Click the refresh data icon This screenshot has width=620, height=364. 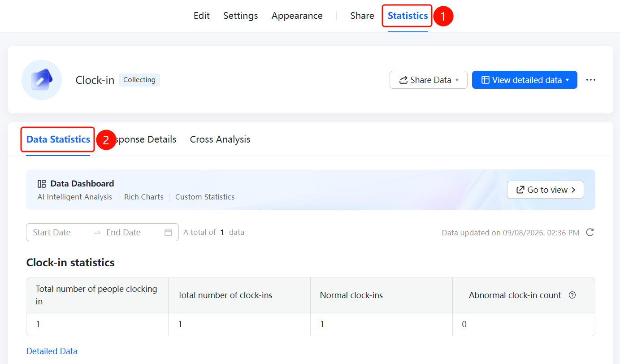[x=590, y=232]
